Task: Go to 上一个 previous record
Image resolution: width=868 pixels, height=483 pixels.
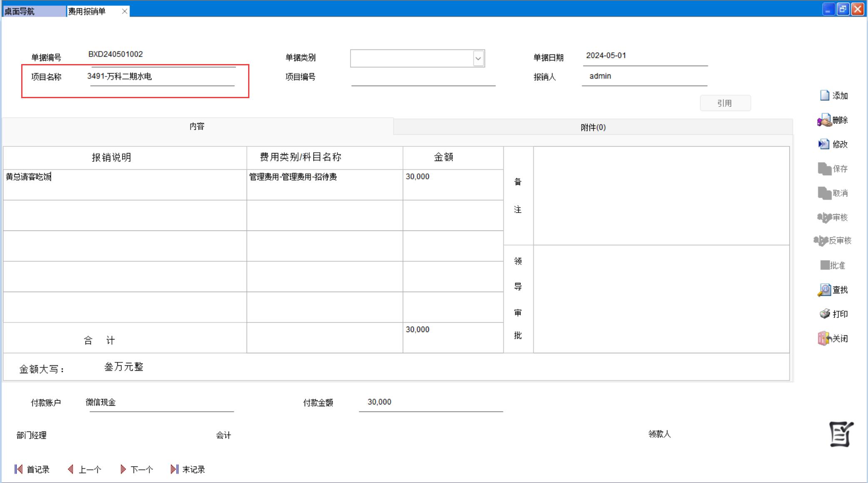Action: point(85,470)
